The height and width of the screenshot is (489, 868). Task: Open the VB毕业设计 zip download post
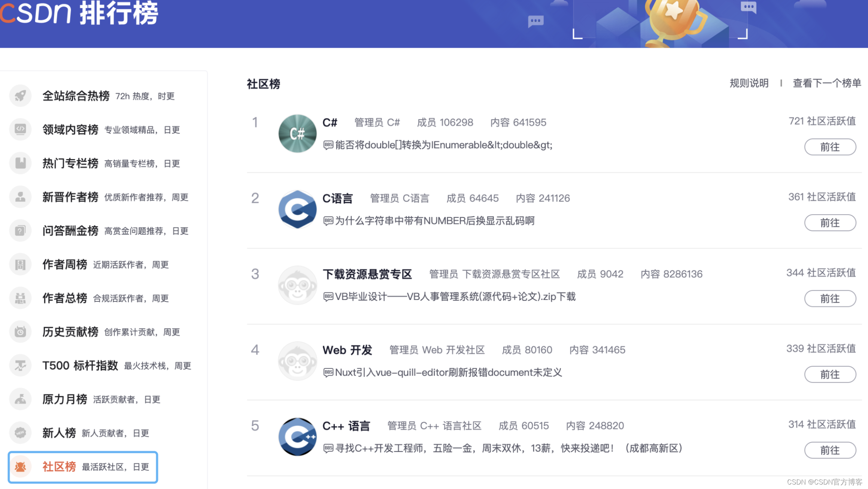tap(455, 297)
